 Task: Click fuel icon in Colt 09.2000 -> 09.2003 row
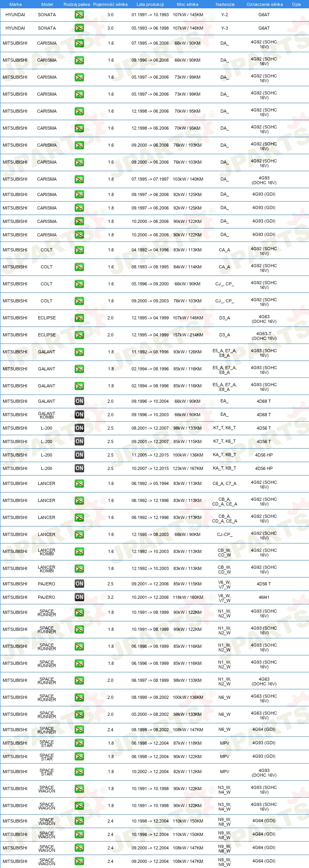click(79, 301)
